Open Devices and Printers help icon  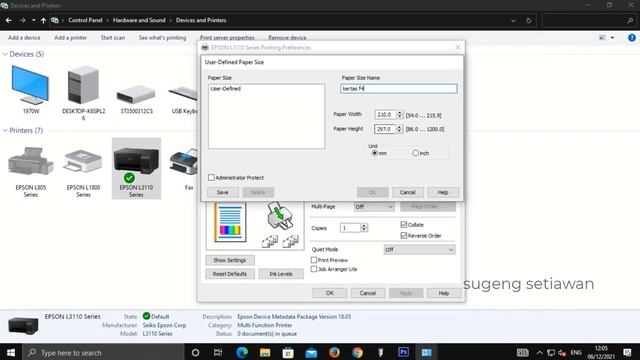(631, 38)
